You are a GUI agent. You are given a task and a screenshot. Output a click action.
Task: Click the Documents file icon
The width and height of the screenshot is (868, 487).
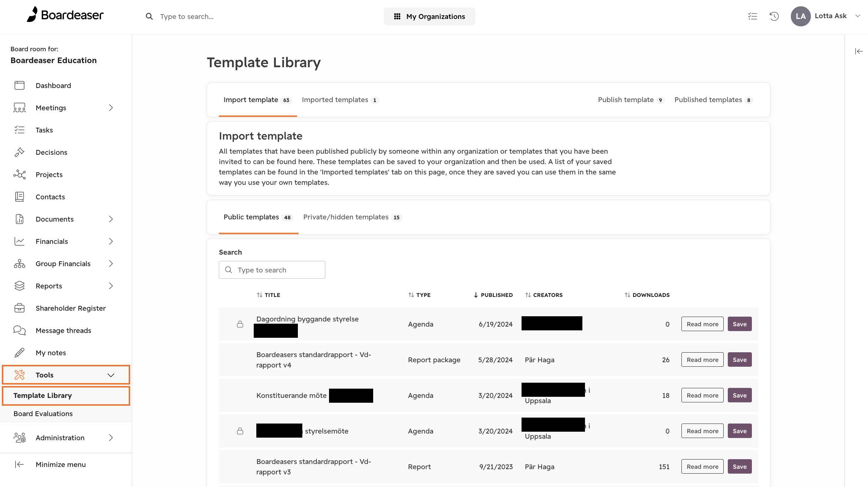coord(19,219)
